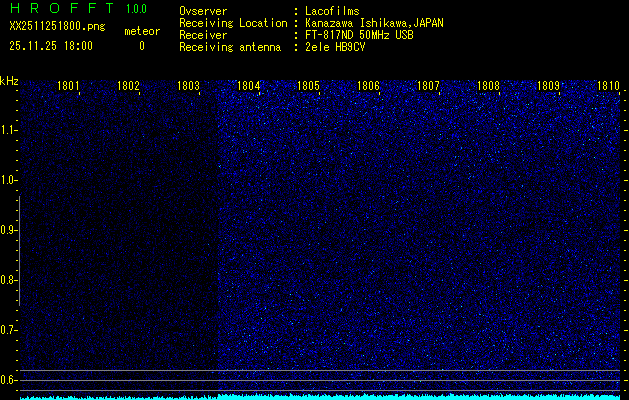Click the 0.6 frequency axis label

[9, 380]
